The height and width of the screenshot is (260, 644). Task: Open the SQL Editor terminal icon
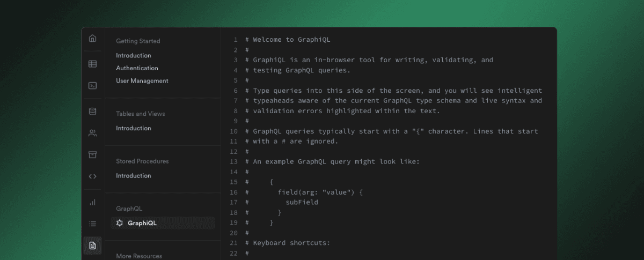[92, 85]
